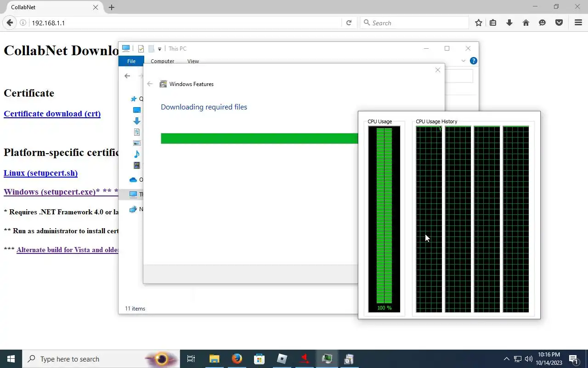Screen dimensions: 588x368
Task: Click the 11 items status text in Explorer
Action: 135,309
